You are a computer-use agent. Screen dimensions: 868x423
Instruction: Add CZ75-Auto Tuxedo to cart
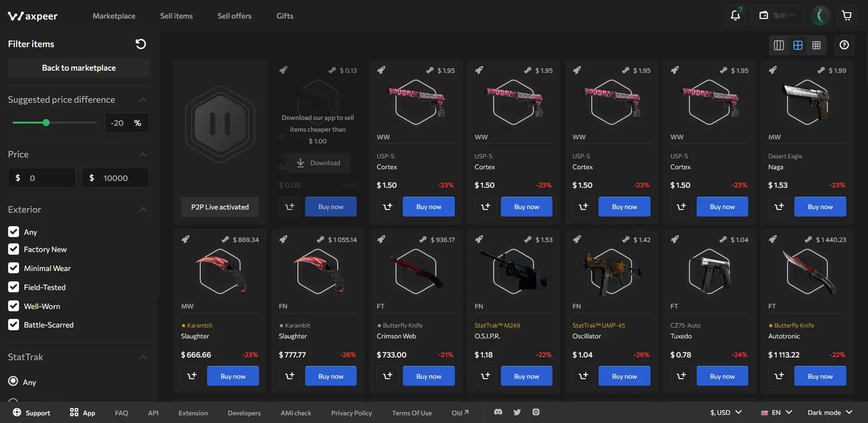(681, 376)
